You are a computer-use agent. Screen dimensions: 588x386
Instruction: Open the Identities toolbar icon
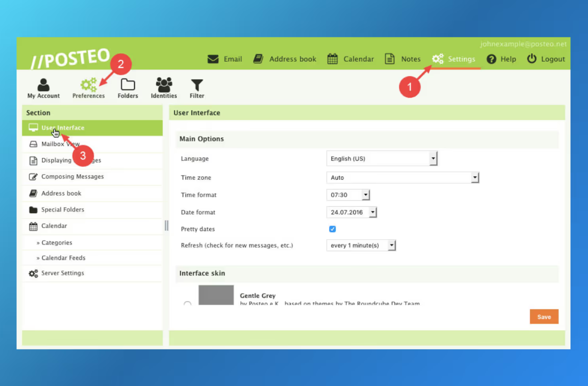point(164,88)
